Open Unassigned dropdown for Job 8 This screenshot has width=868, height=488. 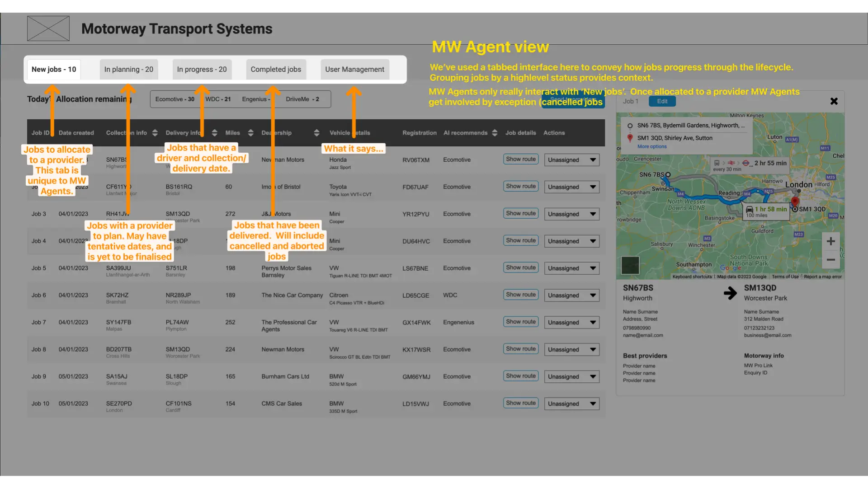click(x=572, y=350)
